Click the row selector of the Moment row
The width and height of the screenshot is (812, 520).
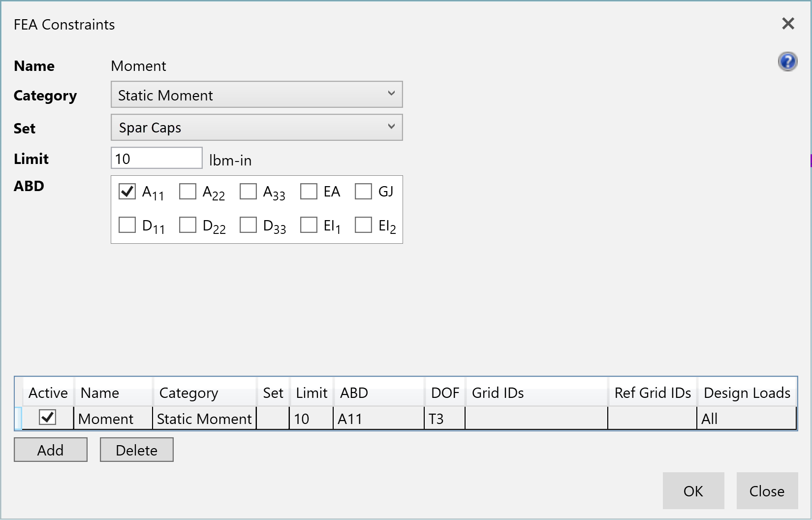coord(19,419)
